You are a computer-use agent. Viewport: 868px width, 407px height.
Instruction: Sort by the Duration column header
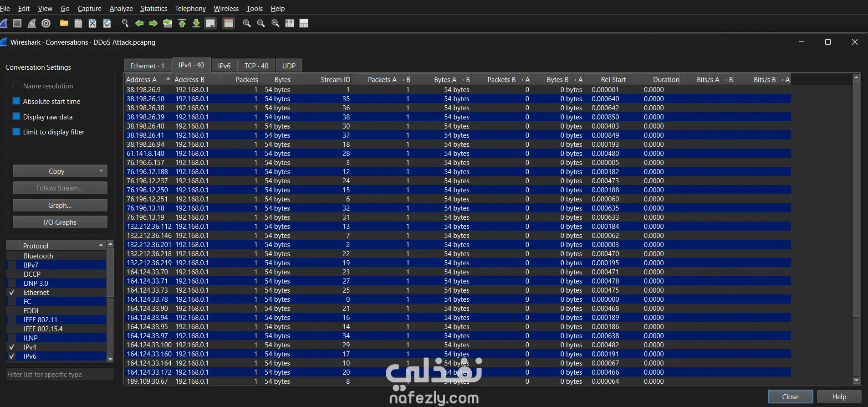pos(654,79)
